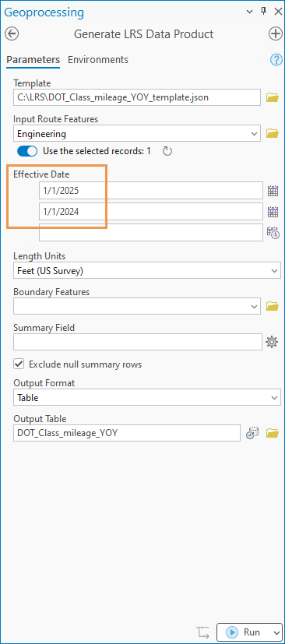Pin the Geoprocessing pane
Image resolution: width=285 pixels, height=644 pixels.
click(264, 12)
